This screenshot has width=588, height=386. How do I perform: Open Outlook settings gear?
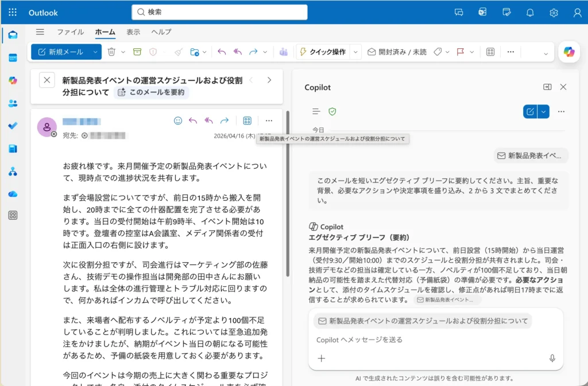click(554, 13)
